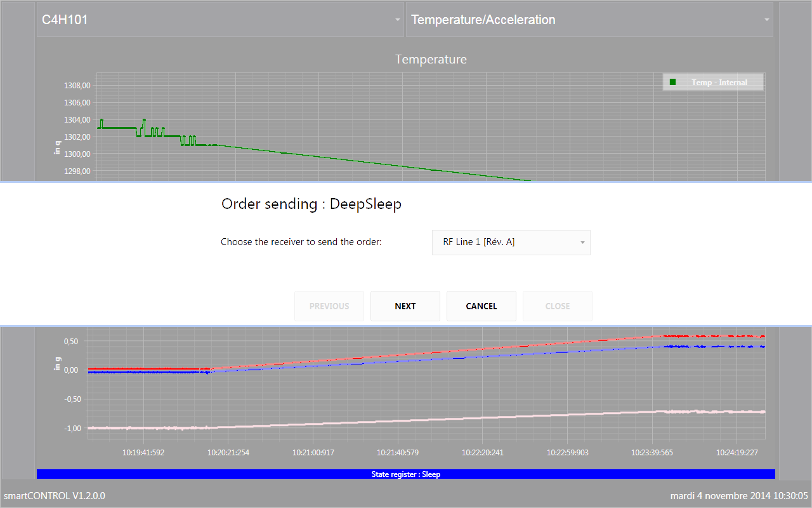Click the 'Order sending : DeepSleep' heading
Screen dimensions: 812x508
(311, 204)
